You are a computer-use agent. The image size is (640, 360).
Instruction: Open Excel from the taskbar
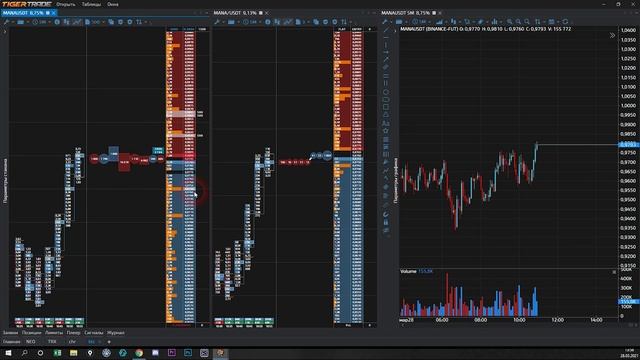[x=57, y=353]
